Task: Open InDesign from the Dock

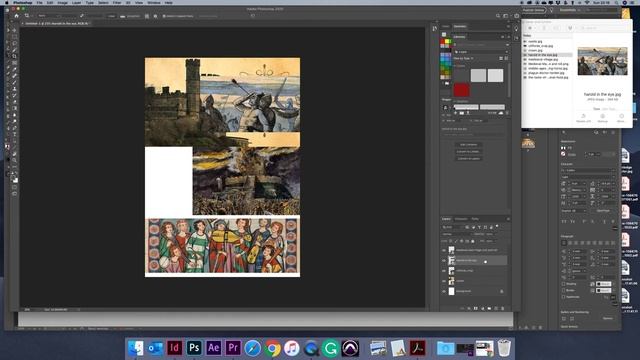Action: (x=175, y=348)
